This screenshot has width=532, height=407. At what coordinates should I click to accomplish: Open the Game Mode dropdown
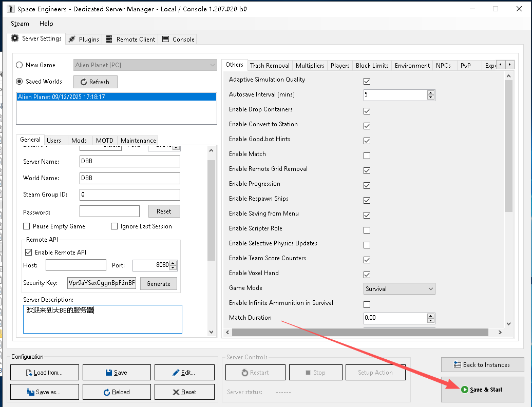tap(399, 289)
